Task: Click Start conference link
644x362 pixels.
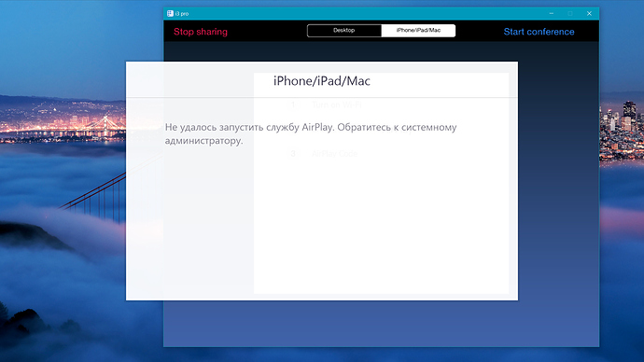Action: point(539,32)
